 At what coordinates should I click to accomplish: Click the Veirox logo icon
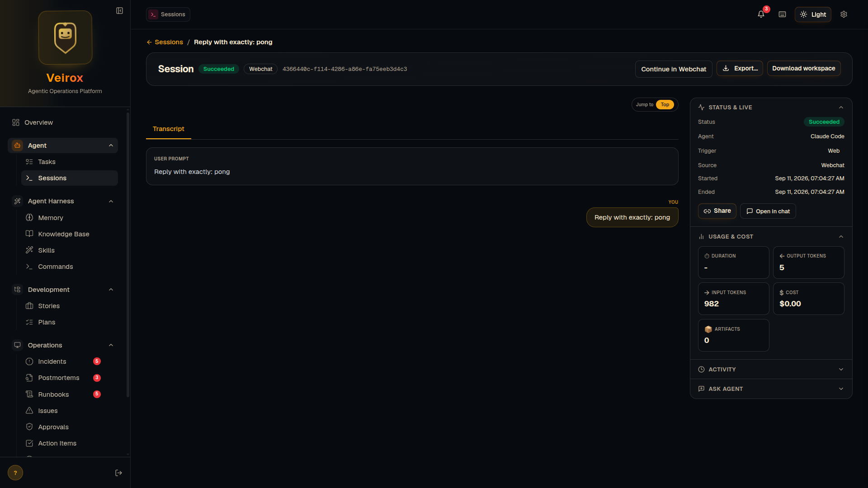click(65, 38)
